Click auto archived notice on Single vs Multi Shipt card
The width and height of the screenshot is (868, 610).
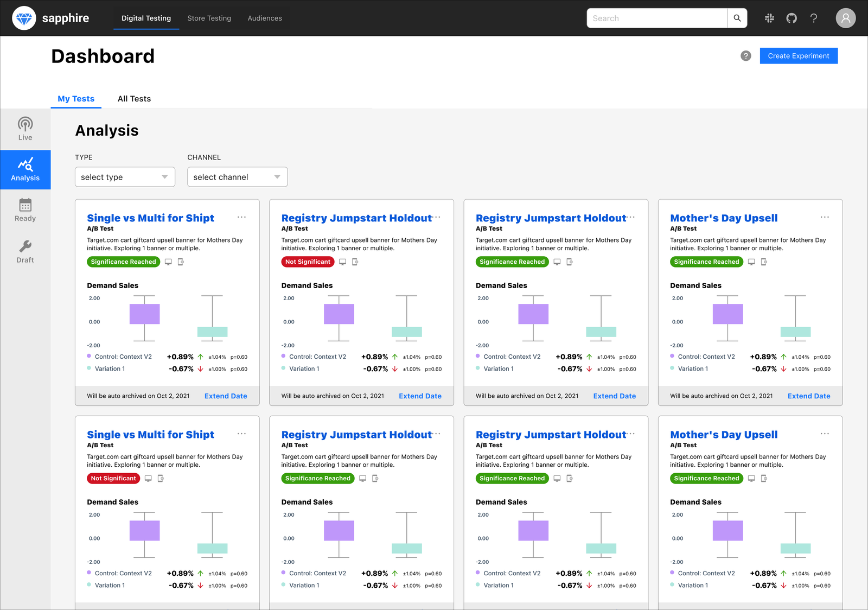pos(138,396)
